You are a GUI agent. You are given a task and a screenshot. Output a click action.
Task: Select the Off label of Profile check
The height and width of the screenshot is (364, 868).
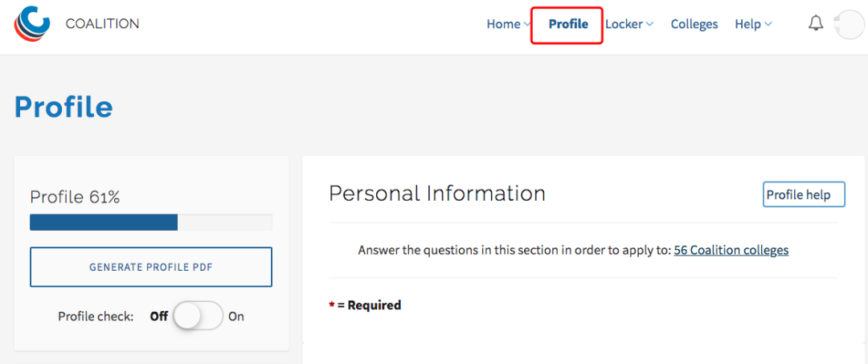click(x=159, y=317)
